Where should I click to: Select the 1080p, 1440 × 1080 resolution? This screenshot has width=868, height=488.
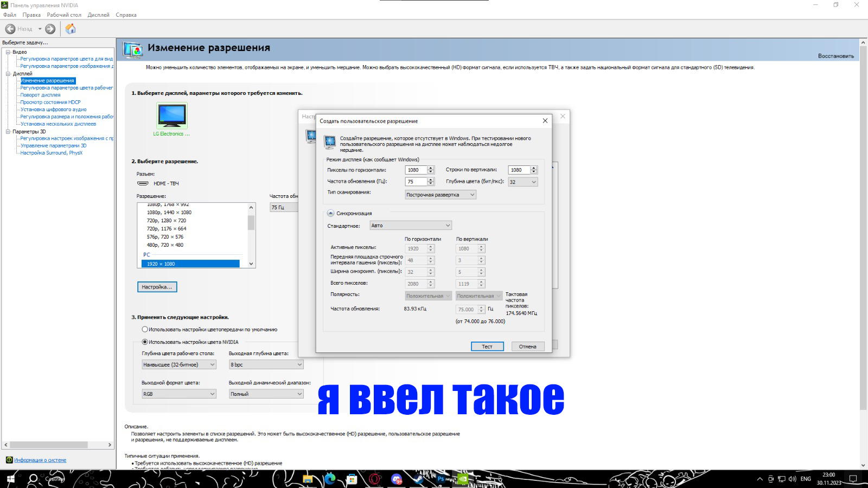click(x=169, y=213)
